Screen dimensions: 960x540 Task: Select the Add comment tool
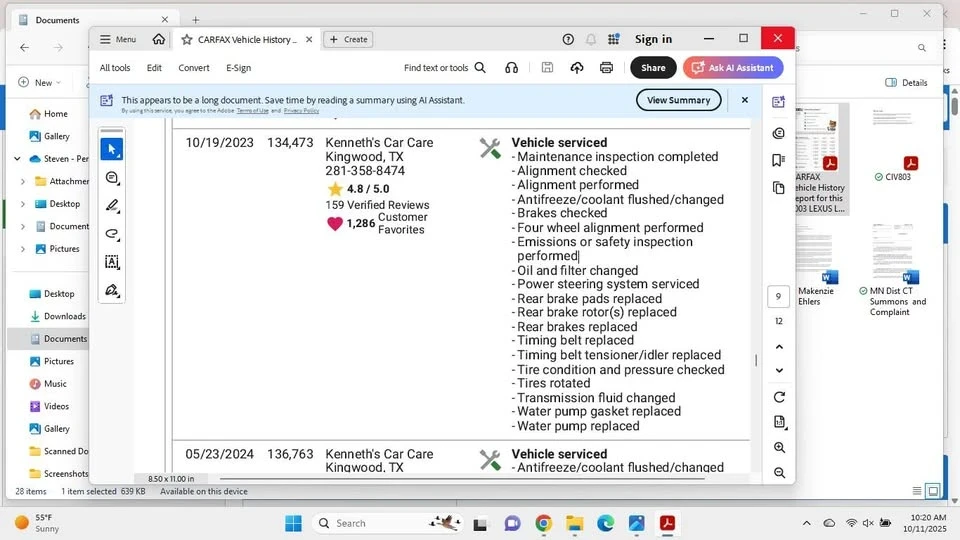(x=112, y=178)
